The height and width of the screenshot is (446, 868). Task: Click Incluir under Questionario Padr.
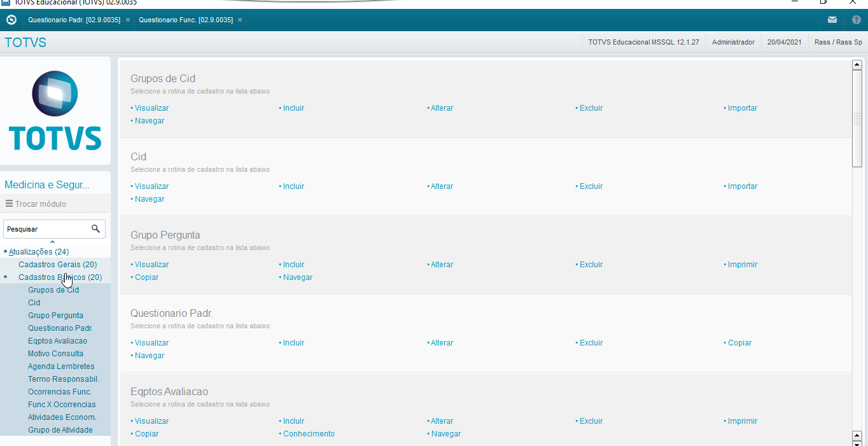click(293, 343)
